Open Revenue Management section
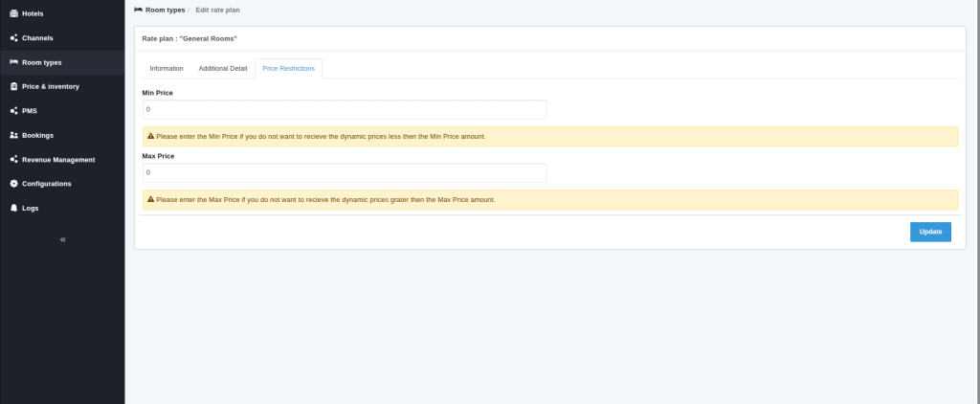This screenshot has height=404, width=980. tap(62, 160)
